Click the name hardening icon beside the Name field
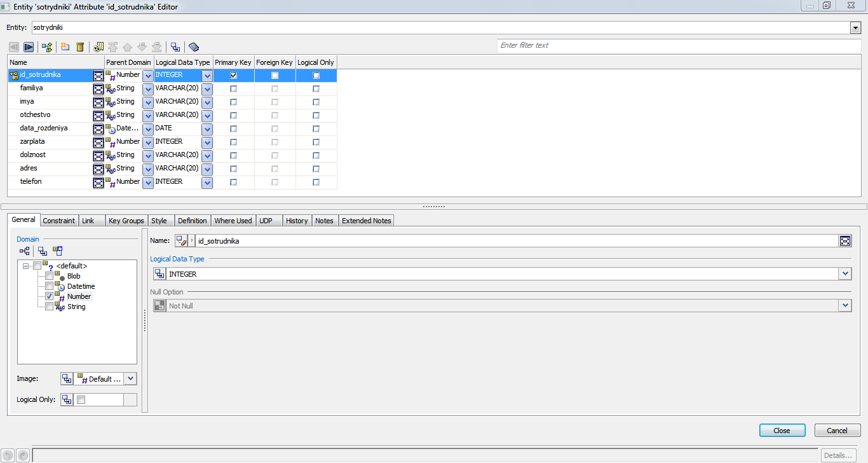Viewport: 868px width, 463px height. coord(182,240)
